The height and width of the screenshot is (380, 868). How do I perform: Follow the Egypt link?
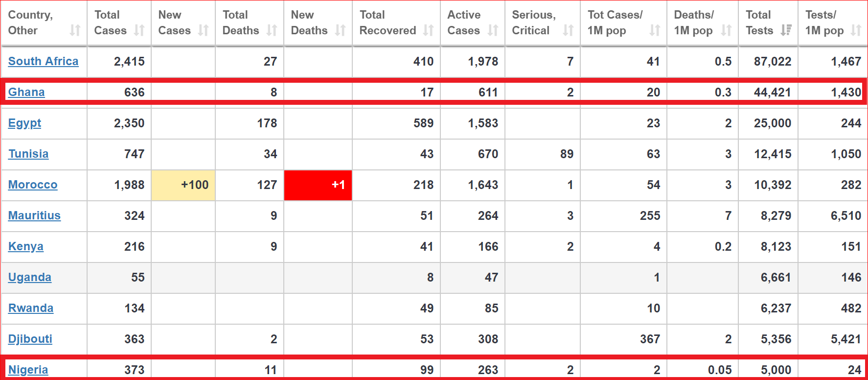(24, 123)
